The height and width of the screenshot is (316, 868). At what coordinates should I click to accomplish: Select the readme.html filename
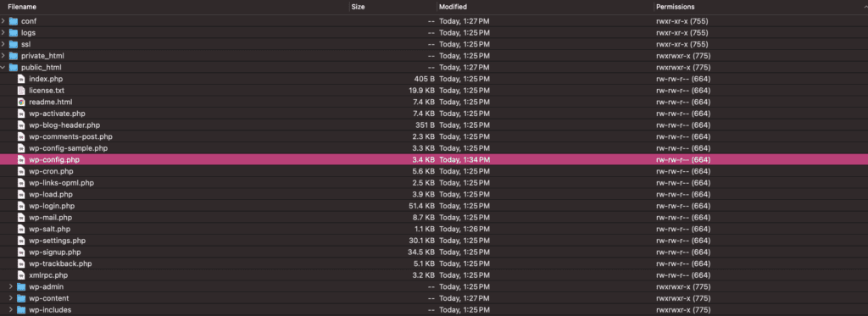(x=50, y=102)
